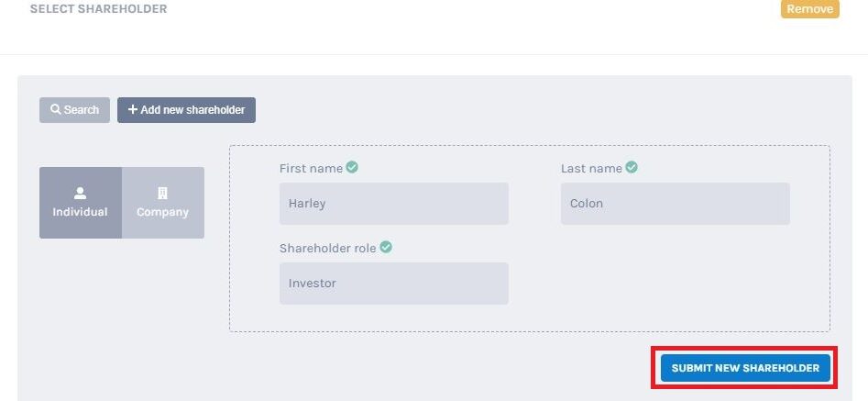The image size is (868, 401).
Task: Click the person icon above Individual
Action: [81, 194]
